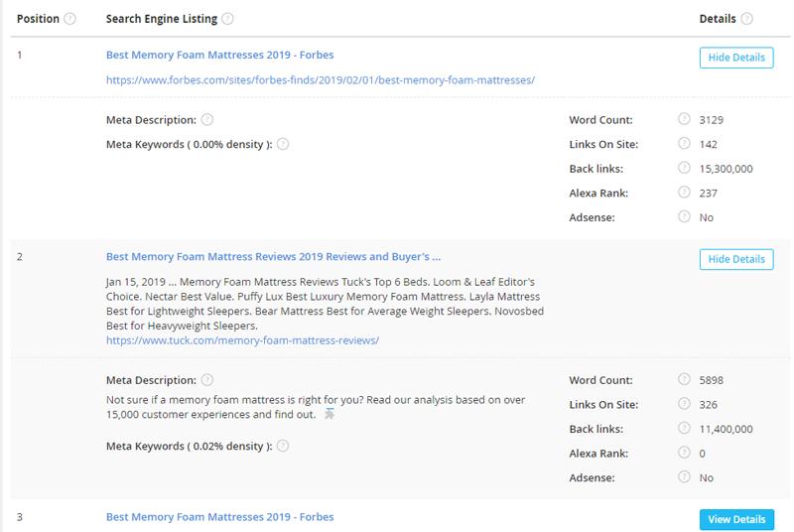Click help icon beside Meta Keywords 0.02% density

(283, 447)
